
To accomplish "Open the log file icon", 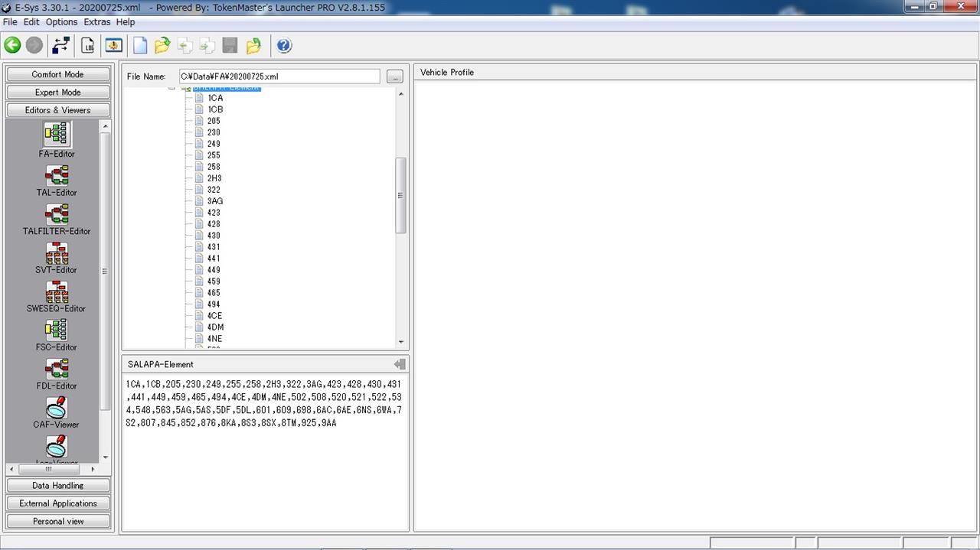I will pyautogui.click(x=88, y=46).
